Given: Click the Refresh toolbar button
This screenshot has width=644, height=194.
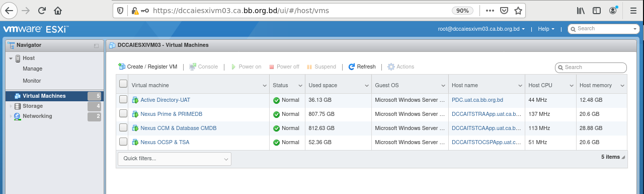Looking at the screenshot, I should click(x=362, y=67).
